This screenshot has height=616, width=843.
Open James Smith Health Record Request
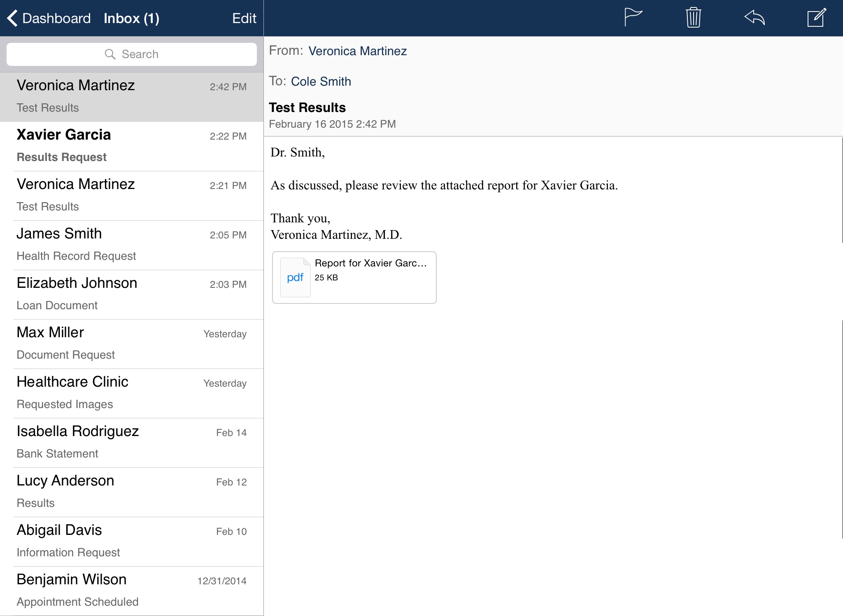coord(132,245)
